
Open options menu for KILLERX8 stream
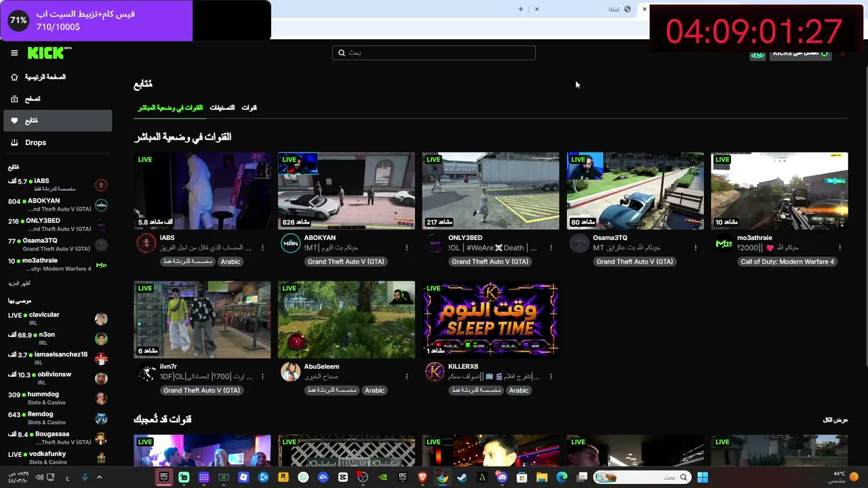point(551,376)
